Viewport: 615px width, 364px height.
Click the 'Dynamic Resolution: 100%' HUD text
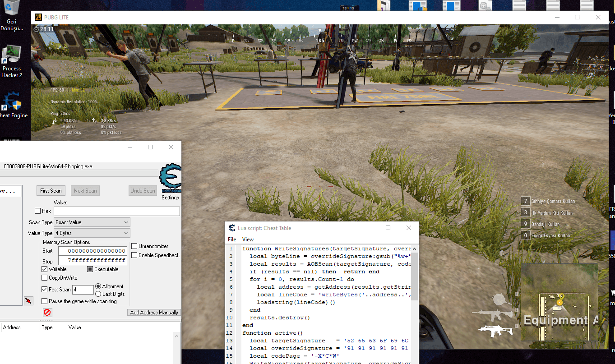coord(74,102)
